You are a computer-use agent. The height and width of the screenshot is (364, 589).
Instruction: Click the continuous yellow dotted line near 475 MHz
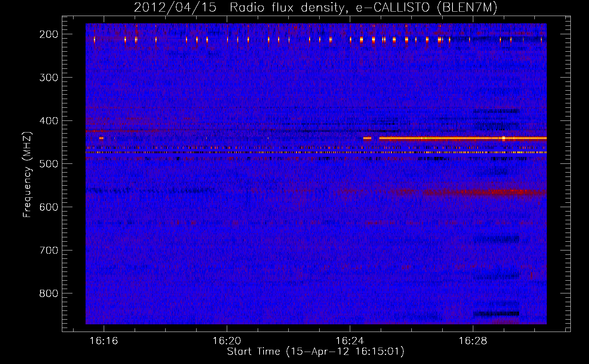[316, 153]
